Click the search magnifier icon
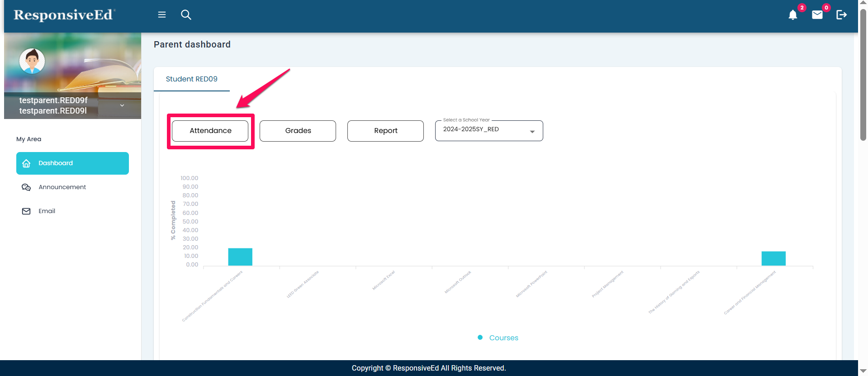This screenshot has width=868, height=376. tap(186, 15)
